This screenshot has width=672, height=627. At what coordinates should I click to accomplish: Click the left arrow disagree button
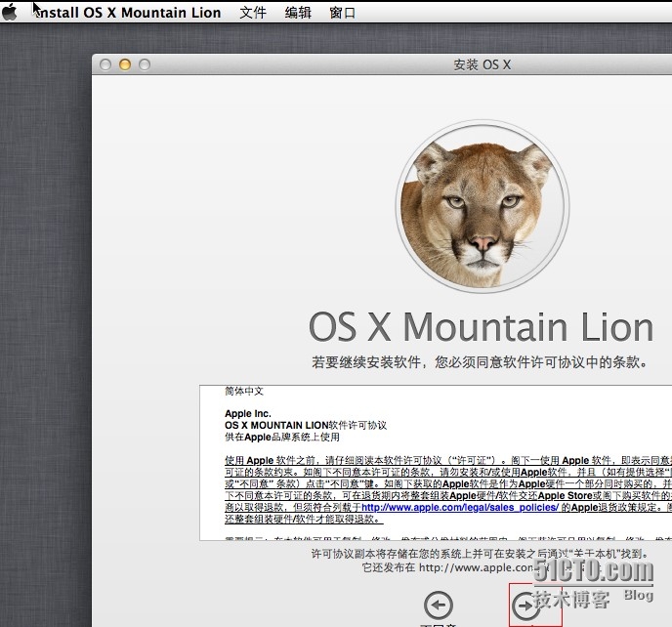(x=439, y=606)
